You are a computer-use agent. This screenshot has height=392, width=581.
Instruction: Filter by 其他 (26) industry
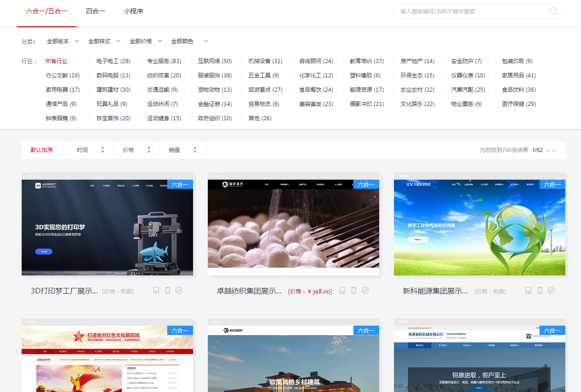click(x=260, y=118)
